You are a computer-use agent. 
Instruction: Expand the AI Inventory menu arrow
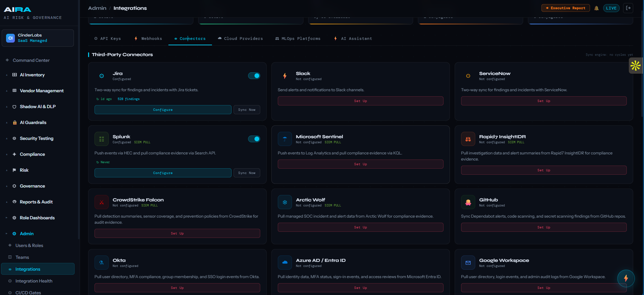coord(6,75)
